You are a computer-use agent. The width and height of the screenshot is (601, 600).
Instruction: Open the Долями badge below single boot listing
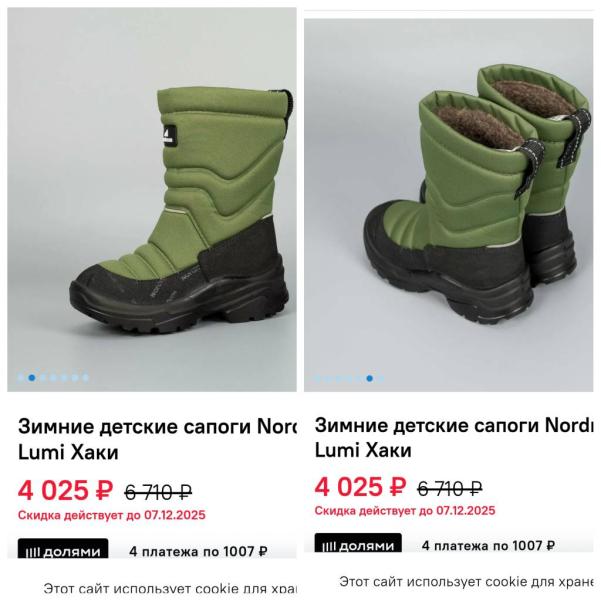(63, 549)
